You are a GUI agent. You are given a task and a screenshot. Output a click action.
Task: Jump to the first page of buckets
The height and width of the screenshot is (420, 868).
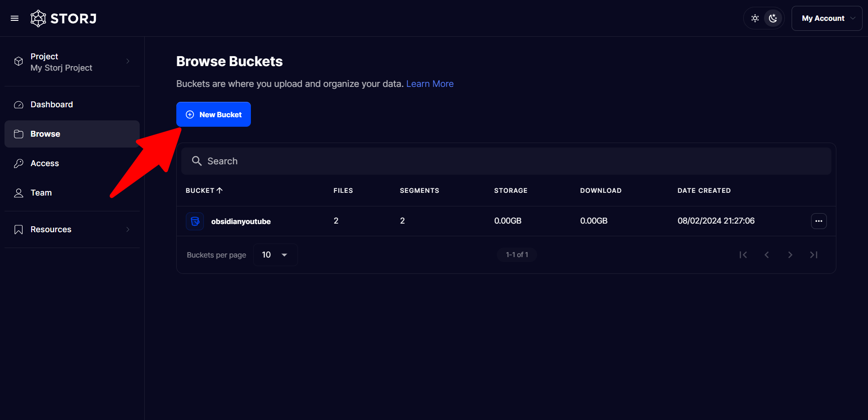743,255
